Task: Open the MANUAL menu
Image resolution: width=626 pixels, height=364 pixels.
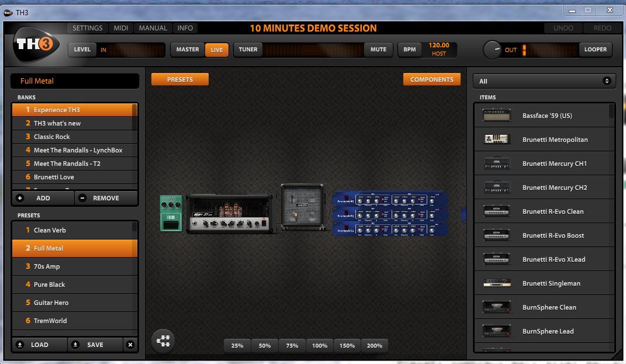Action: coord(153,28)
